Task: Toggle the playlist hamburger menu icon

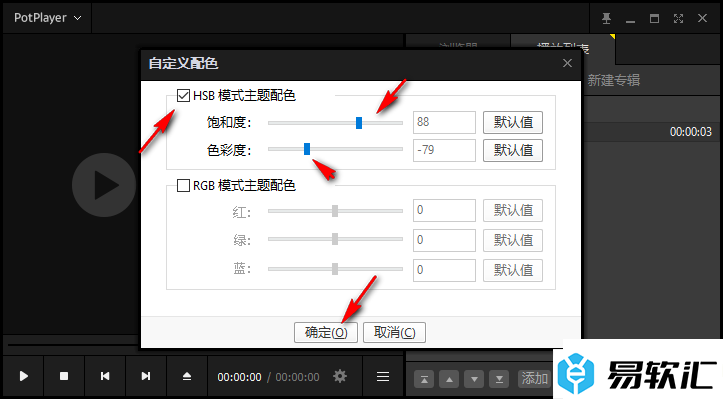Action: click(383, 377)
